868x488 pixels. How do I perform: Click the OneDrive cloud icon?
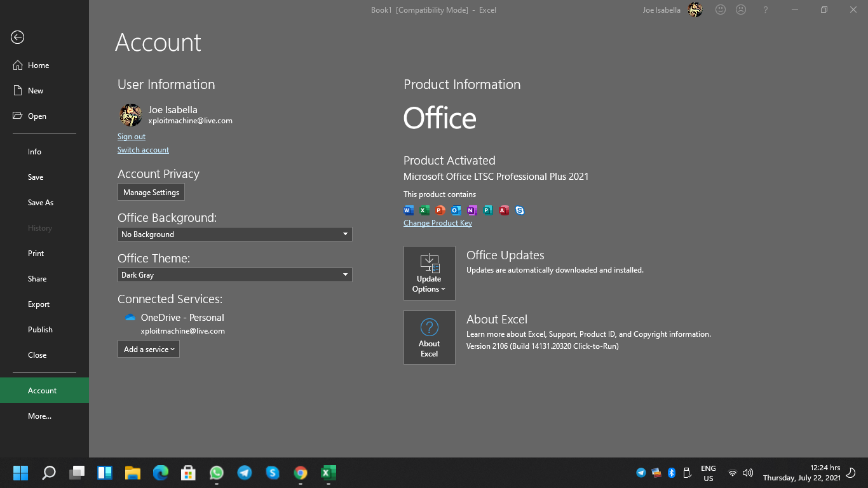(x=130, y=318)
